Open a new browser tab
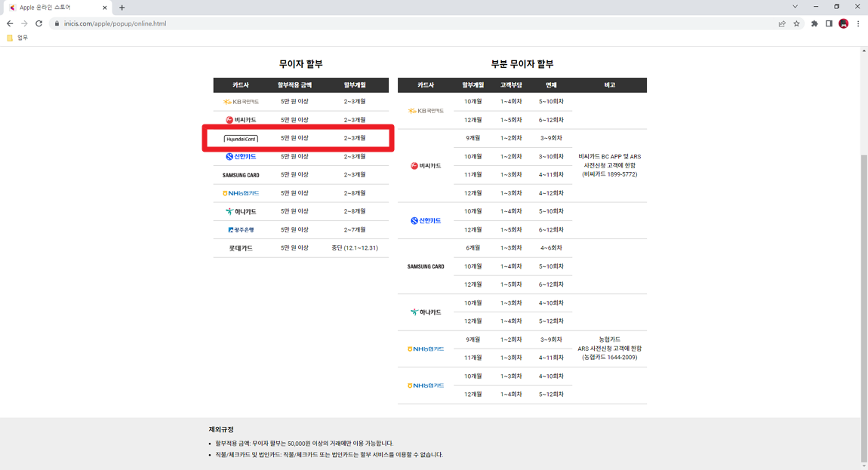 [x=122, y=8]
